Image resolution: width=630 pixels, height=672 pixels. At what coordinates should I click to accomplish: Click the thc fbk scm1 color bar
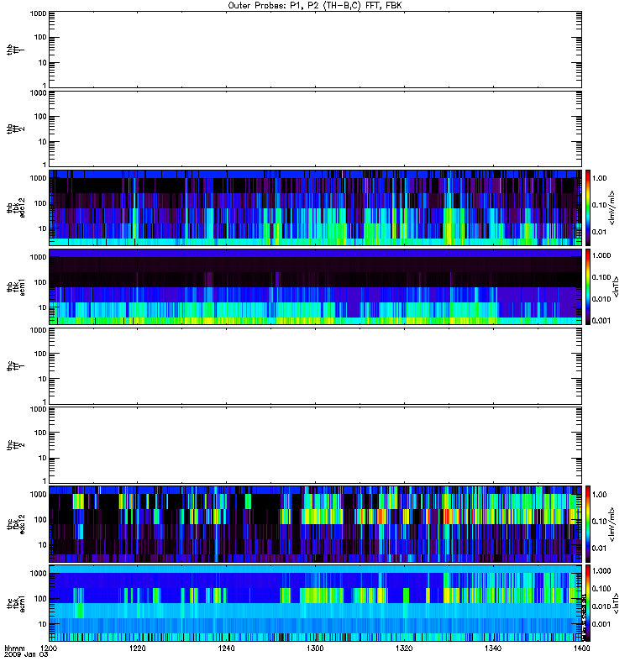(x=588, y=603)
